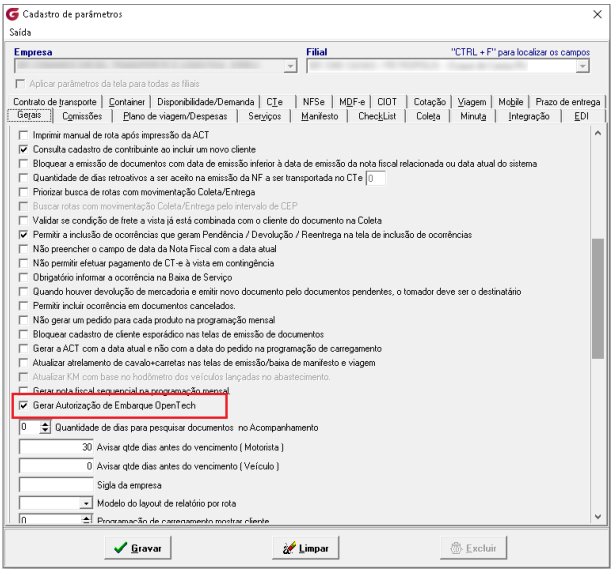Open Plano de viagem/Despesas tab
Viewport: 616px width, 574px height.
175,116
